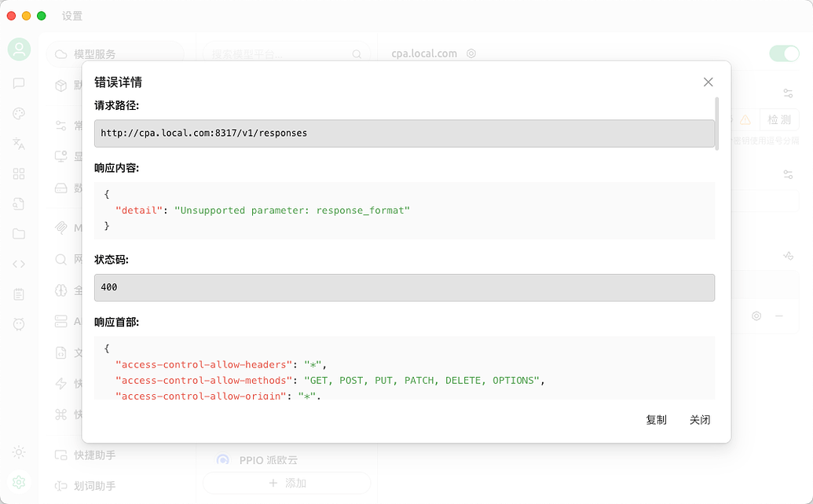Click the 检测 button
813x504 pixels.
(779, 120)
